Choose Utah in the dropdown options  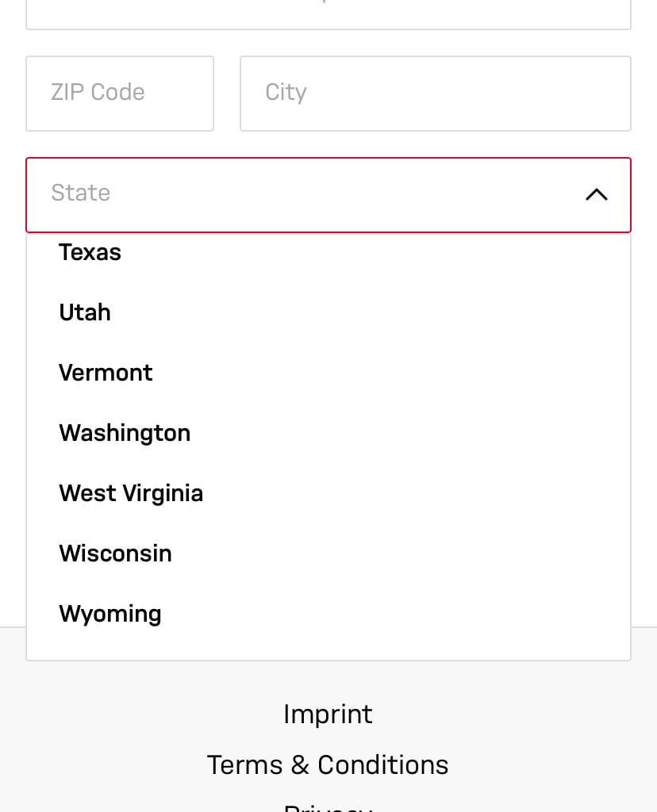pos(85,312)
